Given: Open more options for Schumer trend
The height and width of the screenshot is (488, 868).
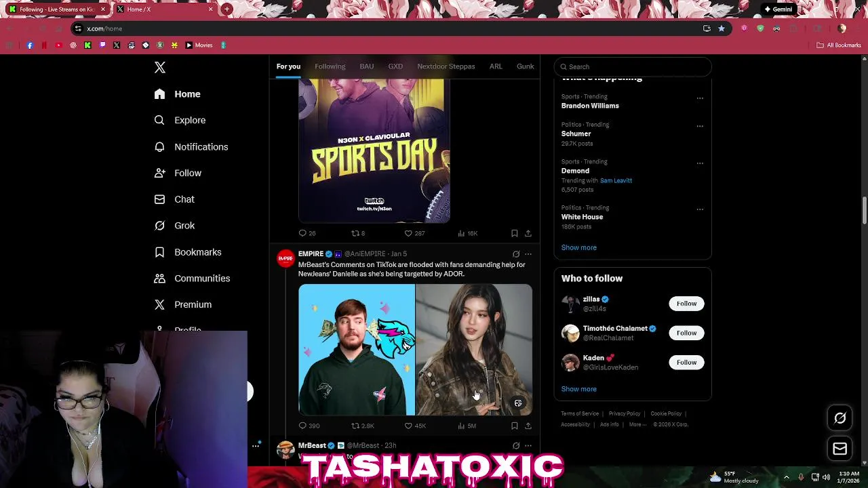Looking at the screenshot, I should point(700,126).
